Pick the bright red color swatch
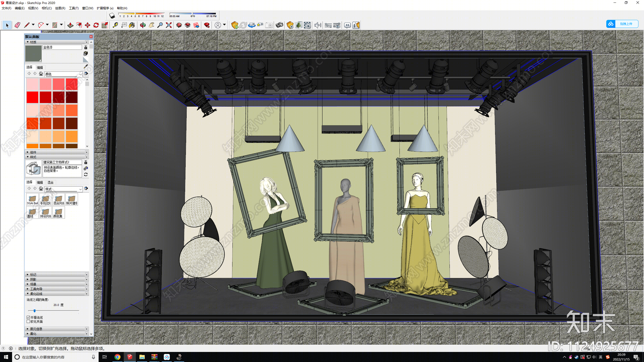 pyautogui.click(x=32, y=97)
